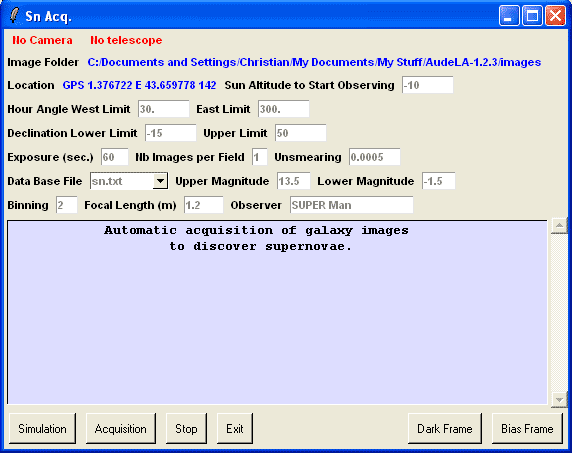The image size is (572, 453).
Task: Click the Stop button
Action: 186,429
